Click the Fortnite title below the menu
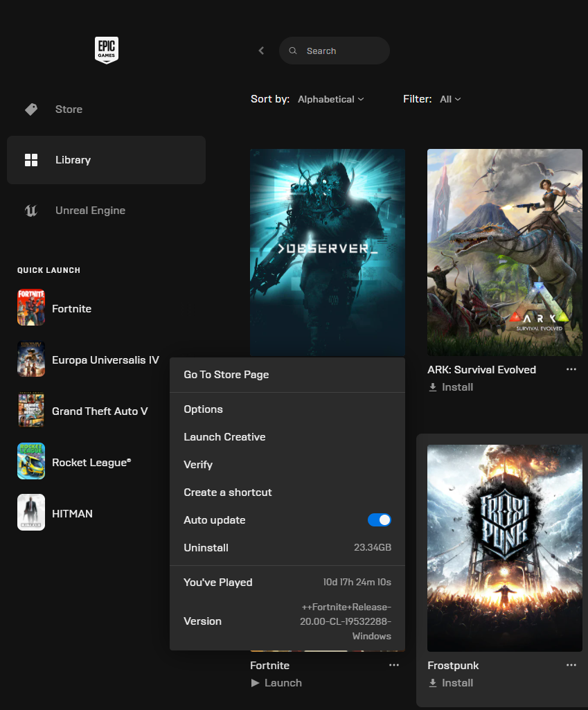This screenshot has height=710, width=588. click(270, 666)
